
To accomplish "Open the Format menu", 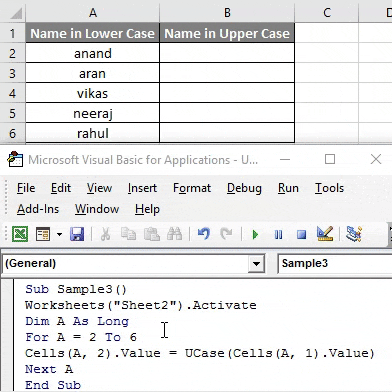I will click(x=192, y=188).
